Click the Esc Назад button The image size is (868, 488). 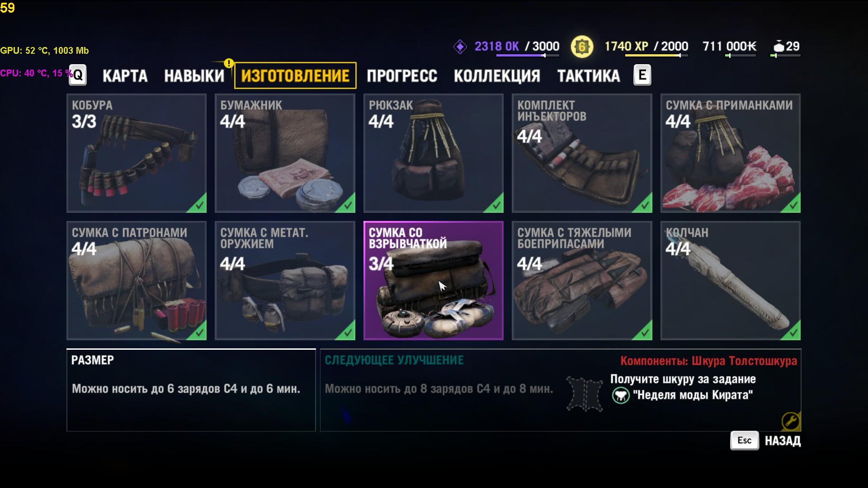[x=766, y=441]
